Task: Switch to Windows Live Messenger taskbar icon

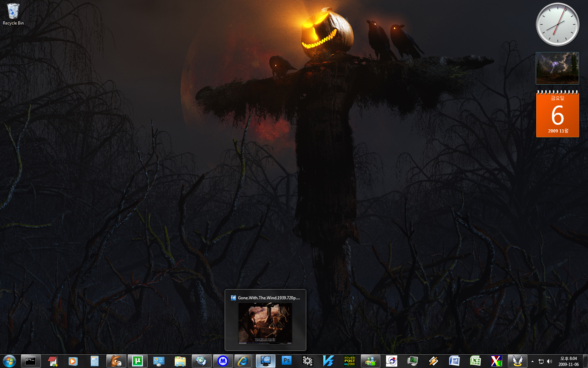Action: pos(371,361)
